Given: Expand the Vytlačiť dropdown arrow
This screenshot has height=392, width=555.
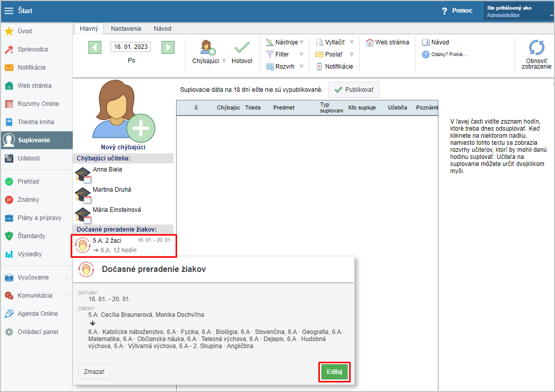Looking at the screenshot, I should (352, 42).
